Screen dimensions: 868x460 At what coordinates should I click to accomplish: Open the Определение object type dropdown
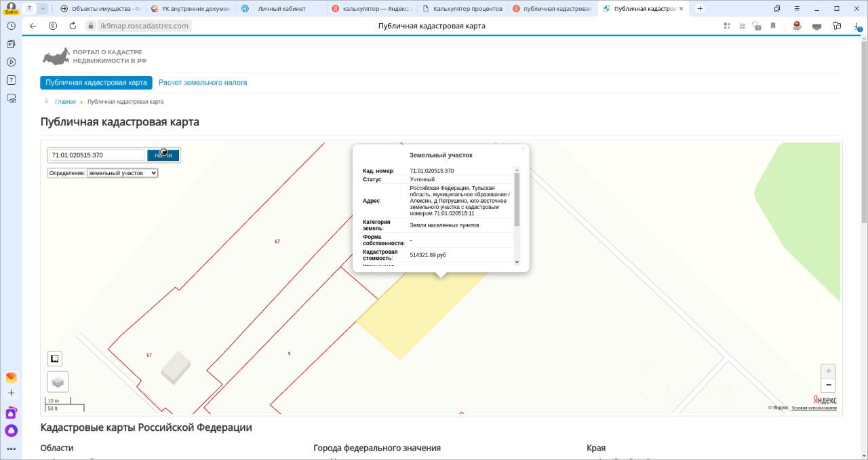click(122, 173)
